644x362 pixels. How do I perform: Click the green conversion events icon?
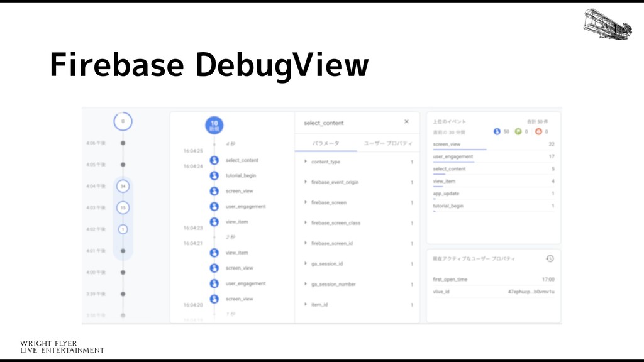(518, 132)
